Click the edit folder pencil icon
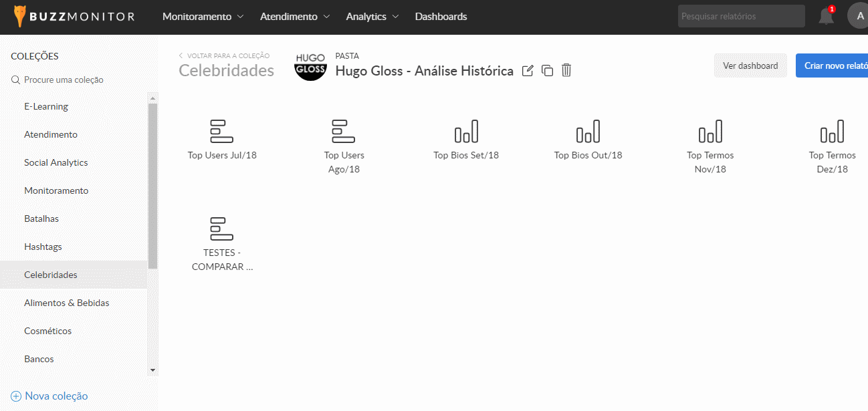The image size is (868, 411). [528, 71]
